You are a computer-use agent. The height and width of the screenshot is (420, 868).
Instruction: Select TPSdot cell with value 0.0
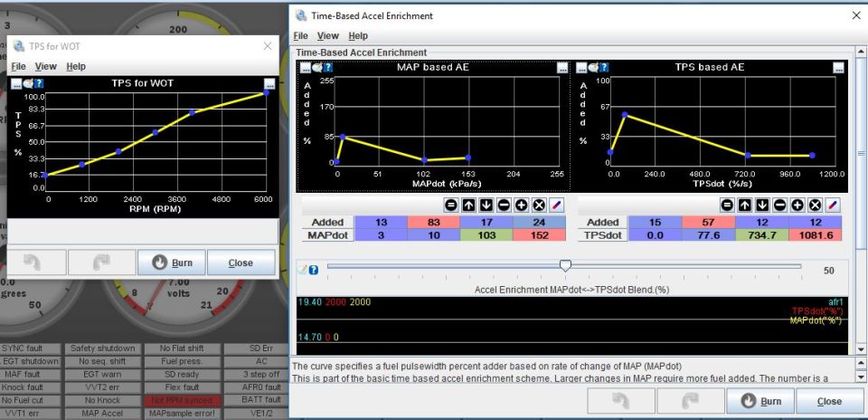pyautogui.click(x=656, y=235)
